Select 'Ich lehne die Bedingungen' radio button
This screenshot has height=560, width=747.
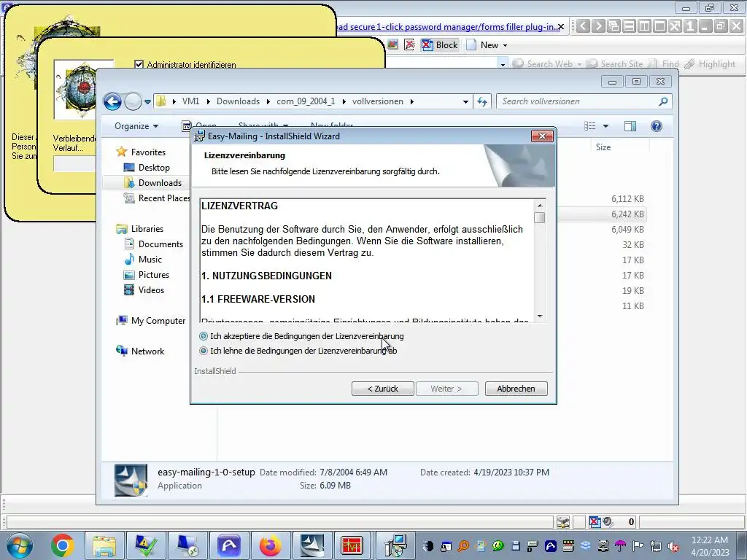pos(204,351)
